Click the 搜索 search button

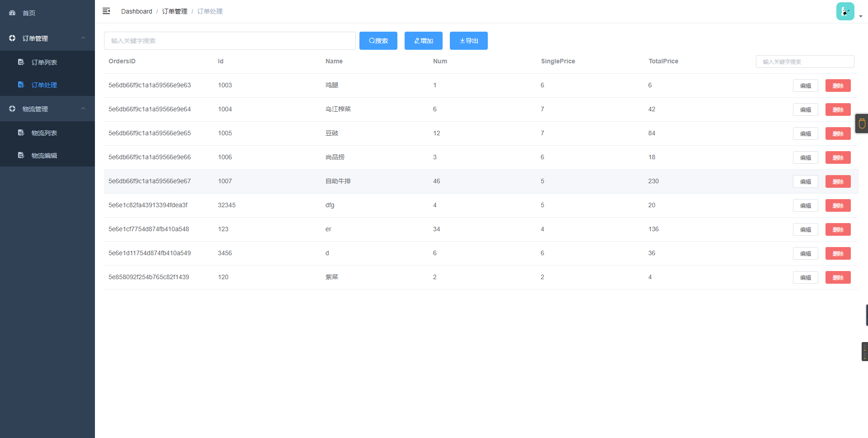click(378, 41)
